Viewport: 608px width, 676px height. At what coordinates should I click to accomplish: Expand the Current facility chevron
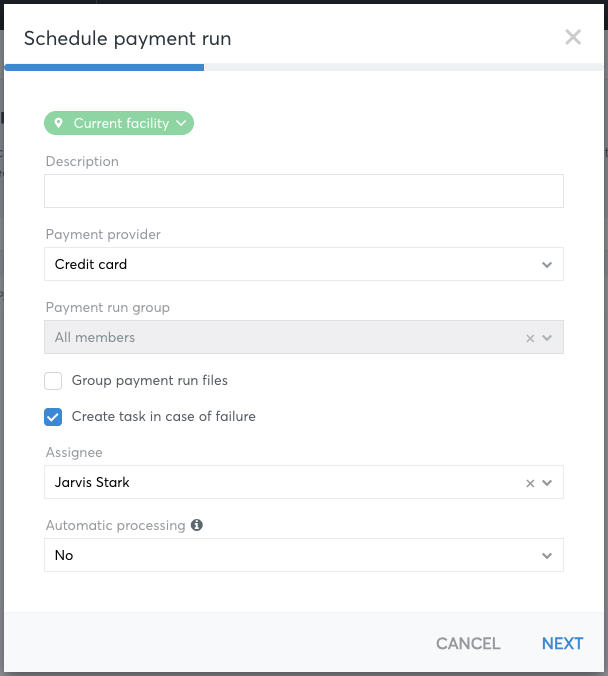point(181,123)
